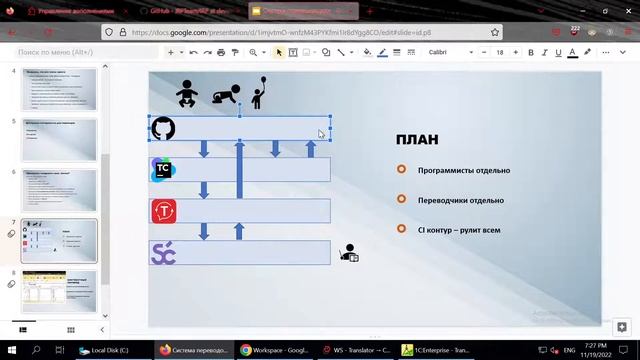Viewport: 640px width, 360px height.
Task: Decrease font size with minus button
Action: [x=484, y=52]
